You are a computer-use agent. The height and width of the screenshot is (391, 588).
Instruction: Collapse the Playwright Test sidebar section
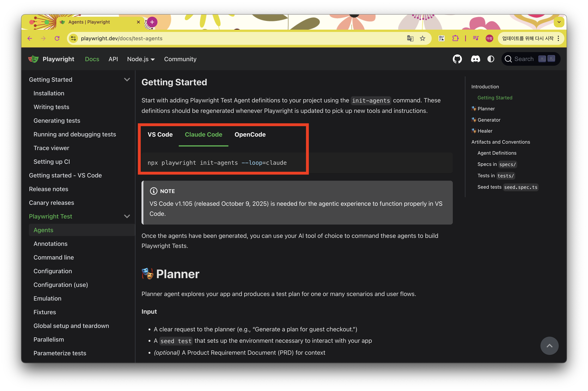tap(127, 216)
